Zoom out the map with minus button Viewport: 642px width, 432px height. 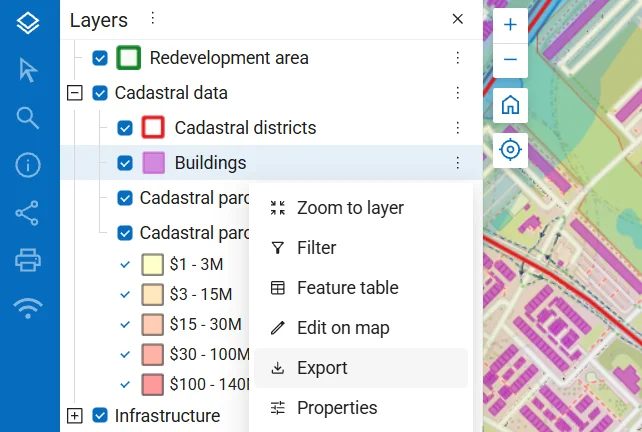pos(510,60)
